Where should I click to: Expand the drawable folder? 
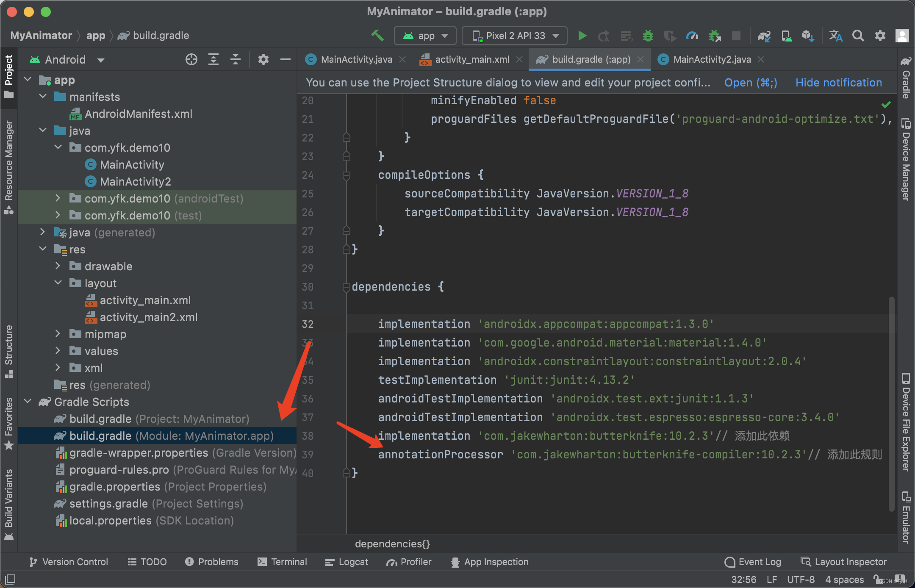click(x=58, y=266)
